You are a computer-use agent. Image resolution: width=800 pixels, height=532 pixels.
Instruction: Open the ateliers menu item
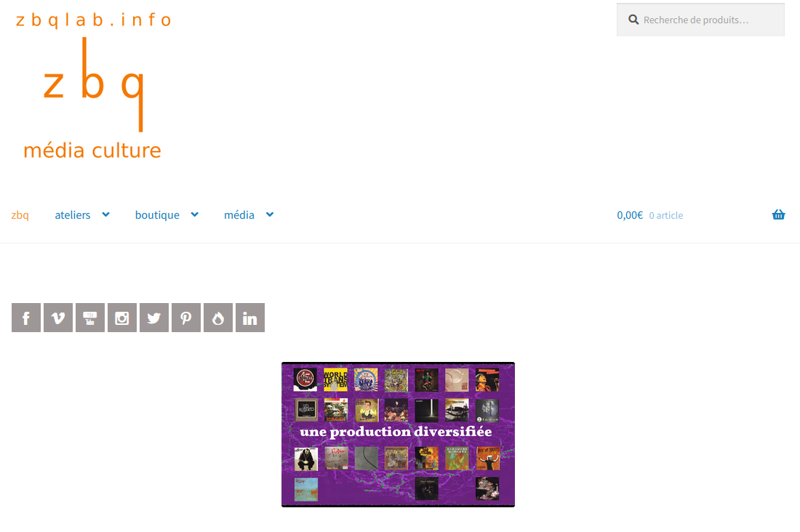click(x=73, y=215)
